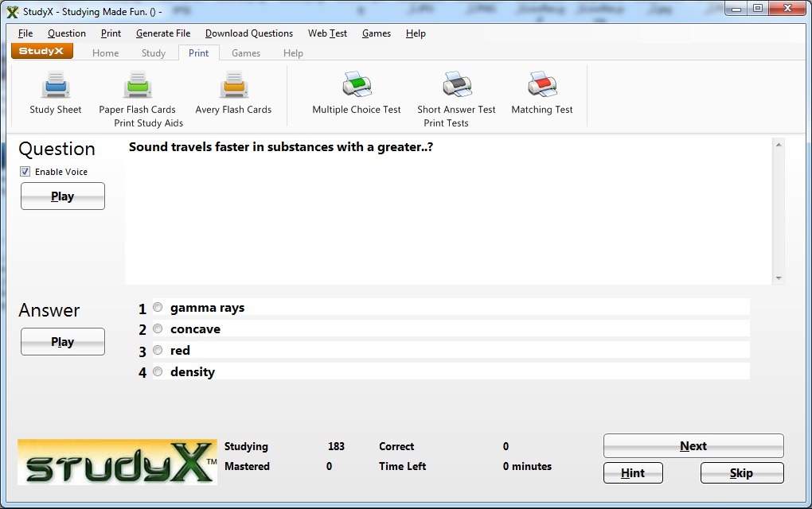The height and width of the screenshot is (509, 812).
Task: Click the Matching Test printer icon
Action: tap(542, 84)
